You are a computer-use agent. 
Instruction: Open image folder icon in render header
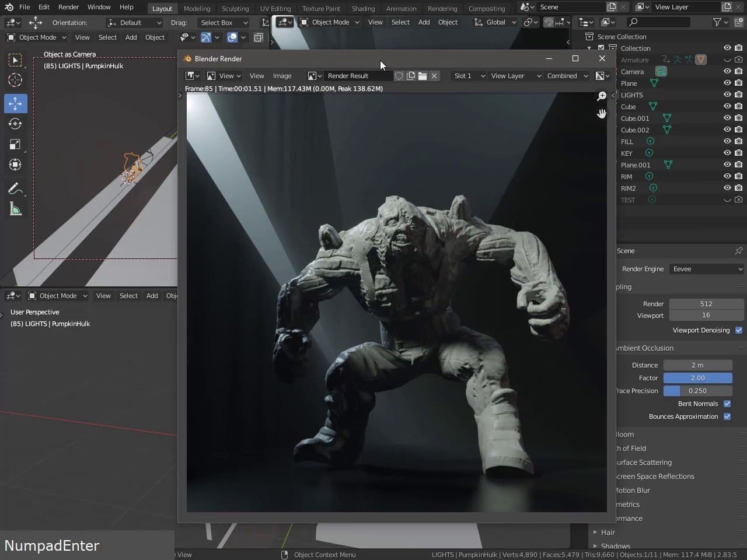tap(423, 76)
